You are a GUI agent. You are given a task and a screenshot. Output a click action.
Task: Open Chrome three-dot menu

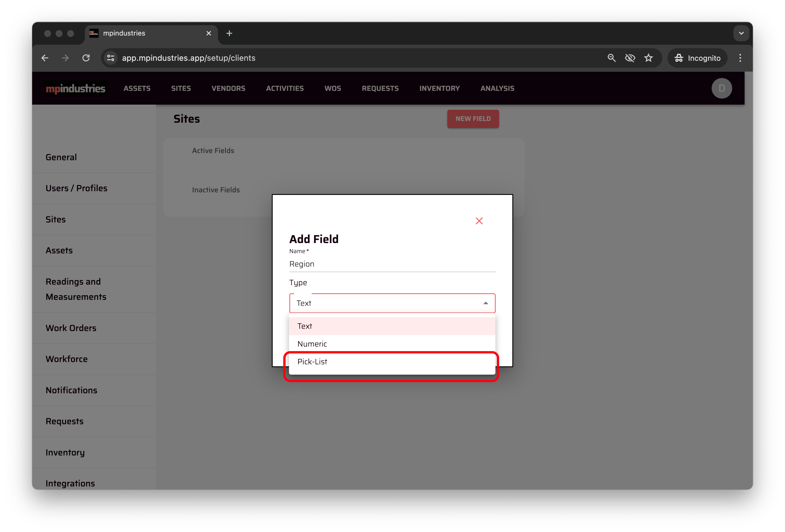pyautogui.click(x=740, y=58)
